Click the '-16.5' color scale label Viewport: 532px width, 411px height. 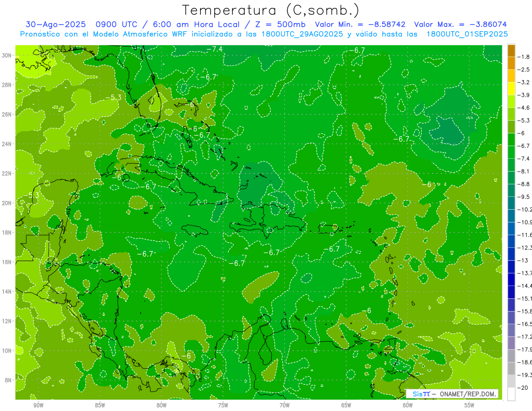point(525,324)
